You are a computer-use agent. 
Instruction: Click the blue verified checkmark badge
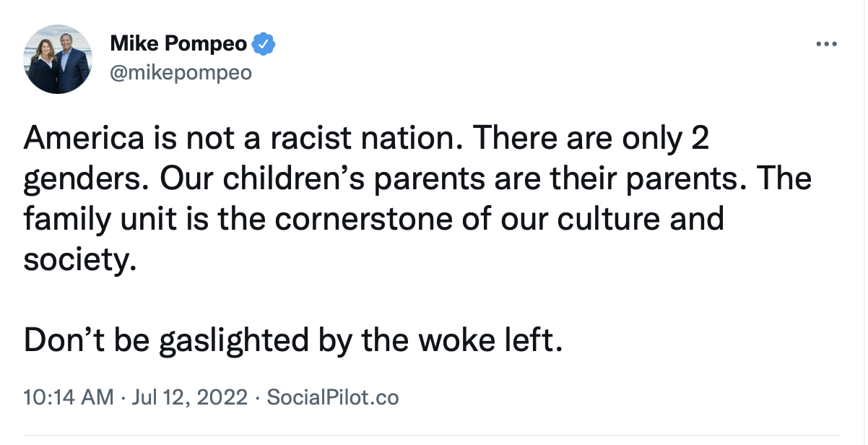(x=264, y=45)
